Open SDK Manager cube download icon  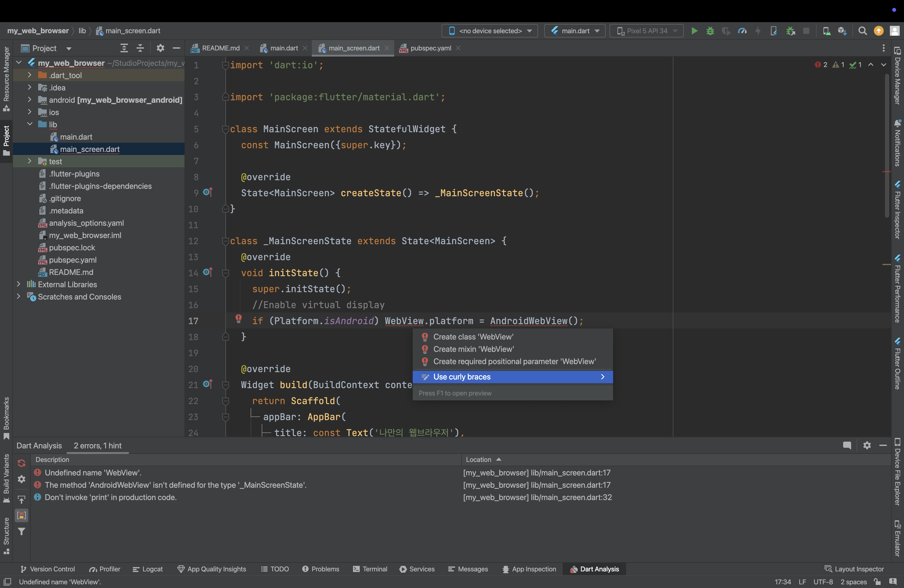point(842,31)
